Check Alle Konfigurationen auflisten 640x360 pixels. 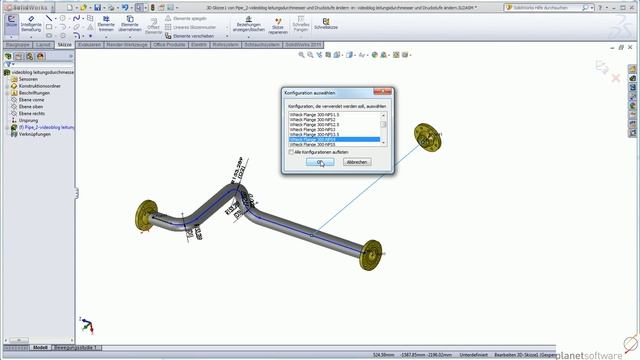tap(291, 152)
